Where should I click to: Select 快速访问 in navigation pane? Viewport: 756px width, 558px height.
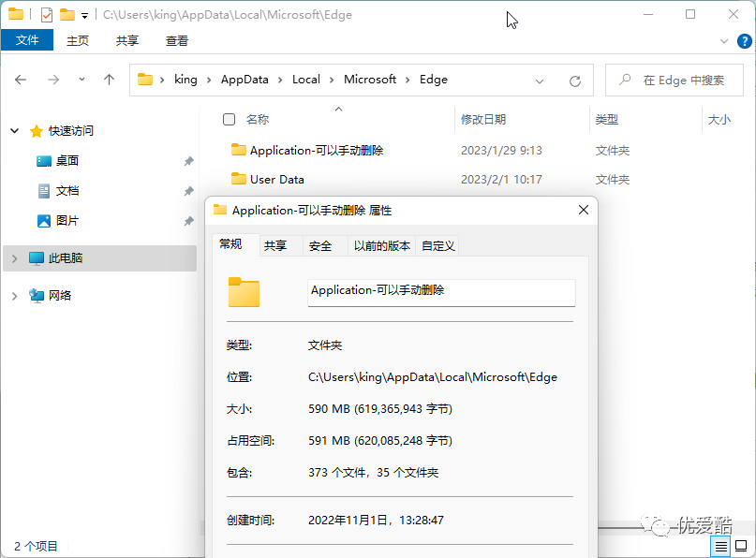tap(70, 130)
